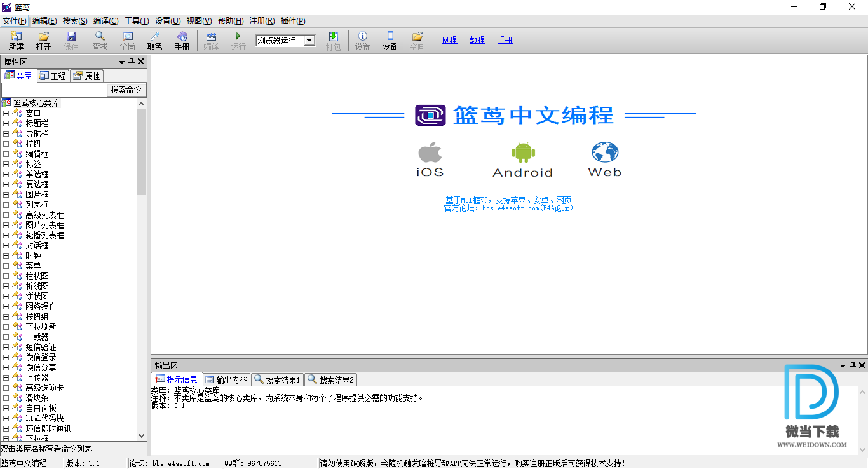Open the 设置 (Settings) toolbar icon
The height and width of the screenshot is (469, 868).
tap(362, 41)
